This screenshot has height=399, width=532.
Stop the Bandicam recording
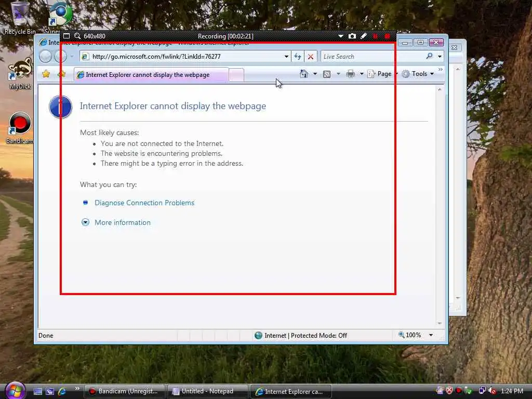(387, 36)
